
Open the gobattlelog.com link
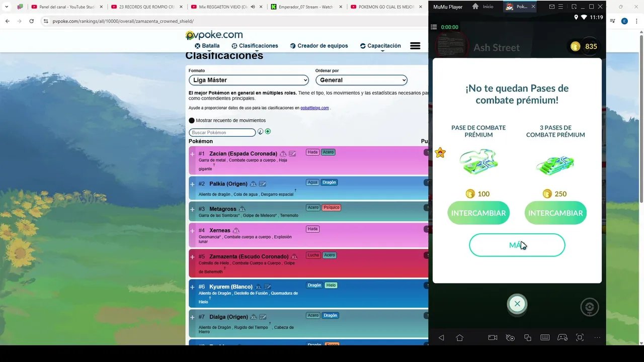[x=314, y=108]
